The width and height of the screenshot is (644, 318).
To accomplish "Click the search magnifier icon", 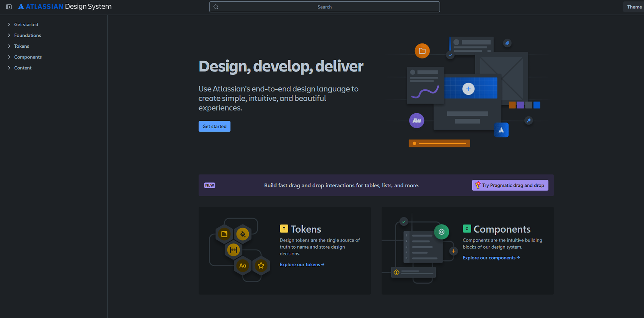I will coord(216,7).
